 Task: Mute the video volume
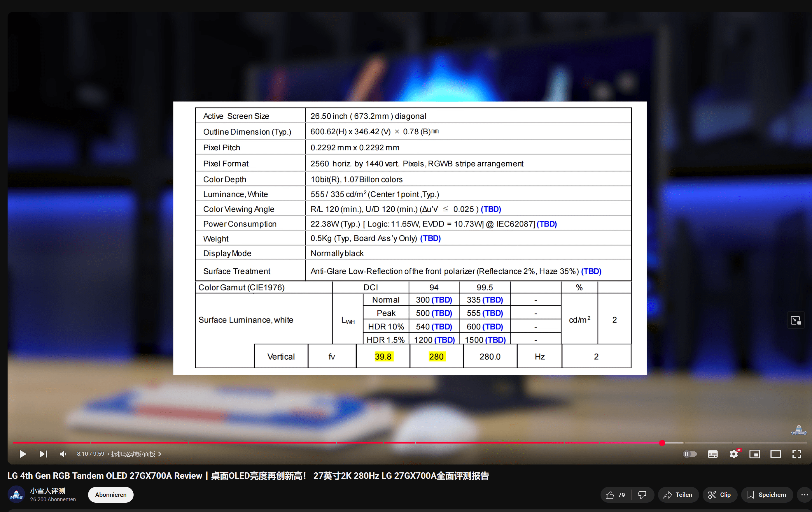click(x=63, y=454)
